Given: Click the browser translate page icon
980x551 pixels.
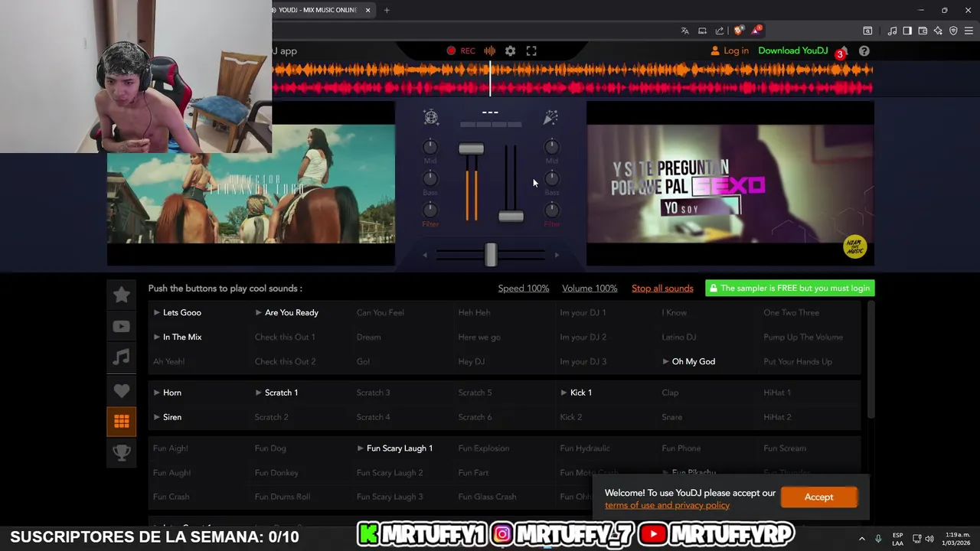Looking at the screenshot, I should tap(684, 31).
